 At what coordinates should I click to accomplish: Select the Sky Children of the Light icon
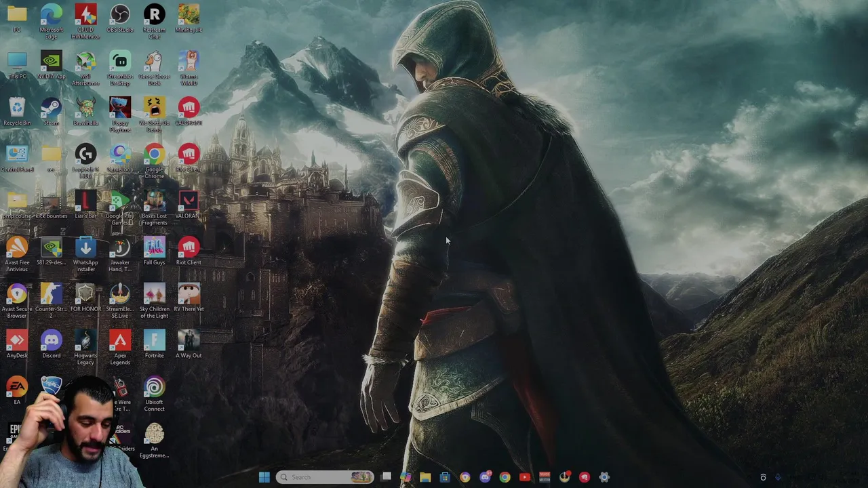pos(154,300)
